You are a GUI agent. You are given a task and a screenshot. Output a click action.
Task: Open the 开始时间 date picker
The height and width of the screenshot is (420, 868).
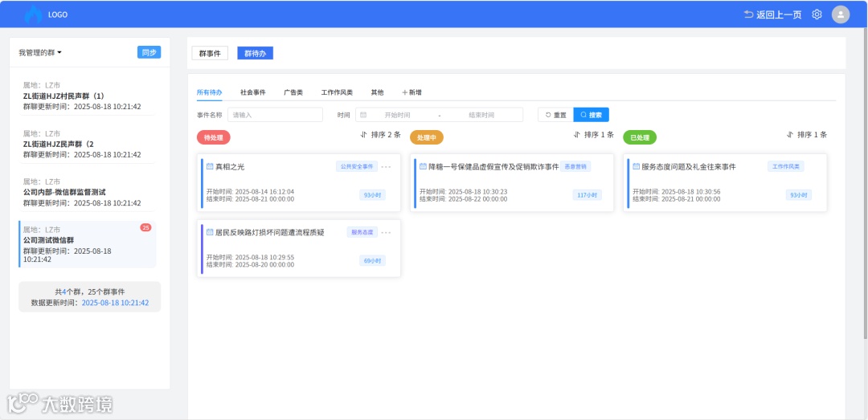tap(397, 115)
